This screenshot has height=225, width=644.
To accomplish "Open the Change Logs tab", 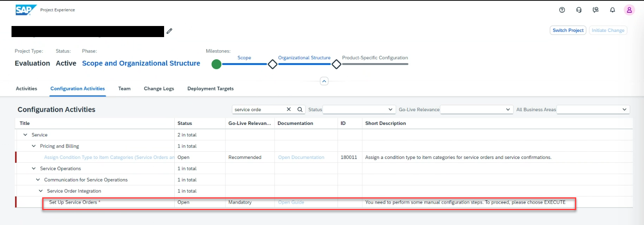I will pyautogui.click(x=159, y=89).
